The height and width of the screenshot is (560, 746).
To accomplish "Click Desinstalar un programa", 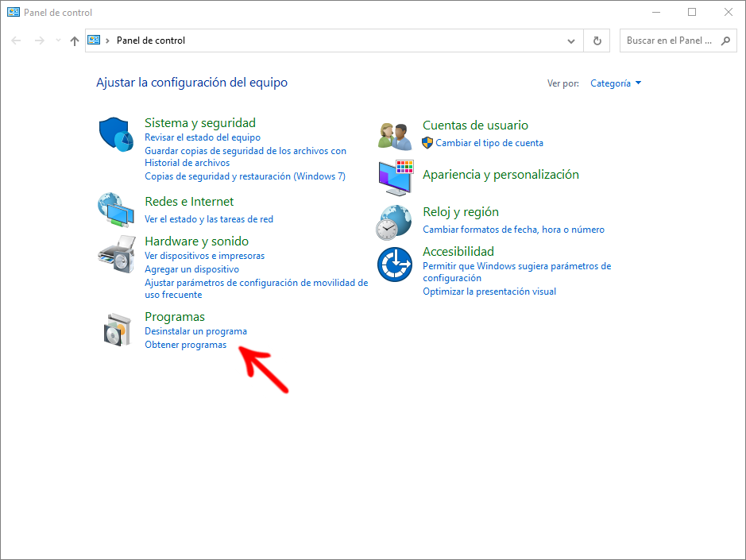I will (x=196, y=331).
